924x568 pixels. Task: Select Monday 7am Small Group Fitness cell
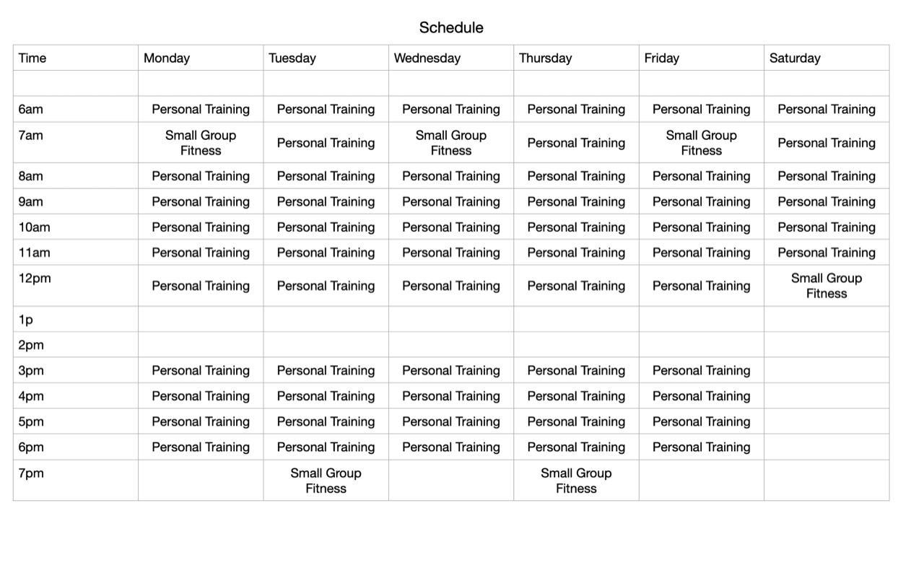(x=201, y=142)
